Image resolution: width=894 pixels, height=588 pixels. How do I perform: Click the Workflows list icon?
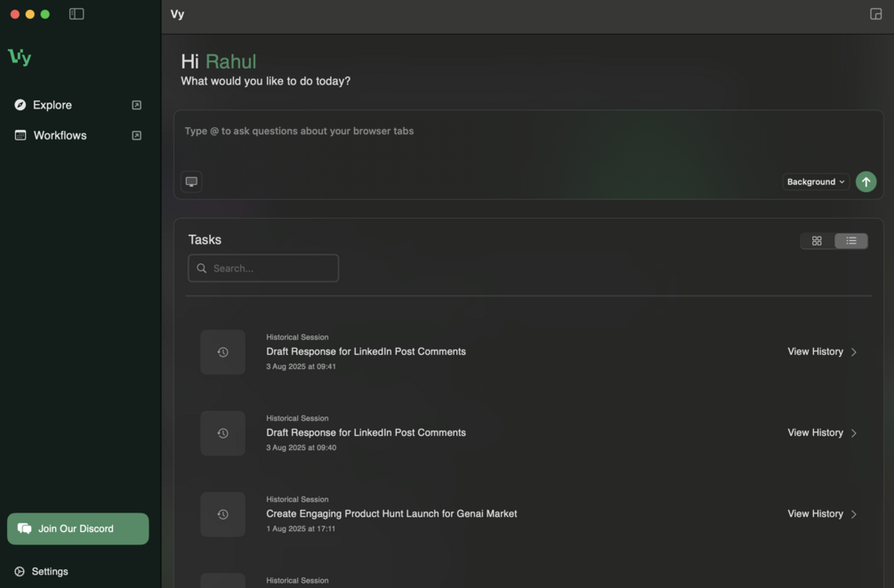(x=20, y=135)
